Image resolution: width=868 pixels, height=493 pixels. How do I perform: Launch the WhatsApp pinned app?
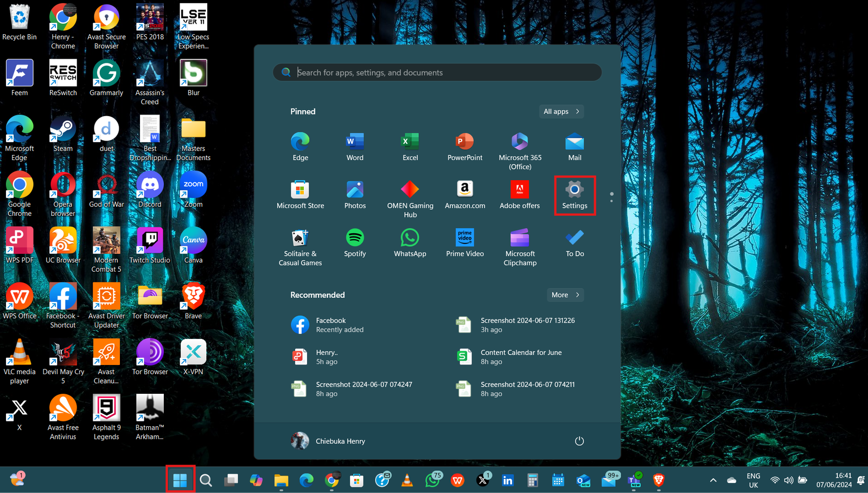[x=410, y=244]
